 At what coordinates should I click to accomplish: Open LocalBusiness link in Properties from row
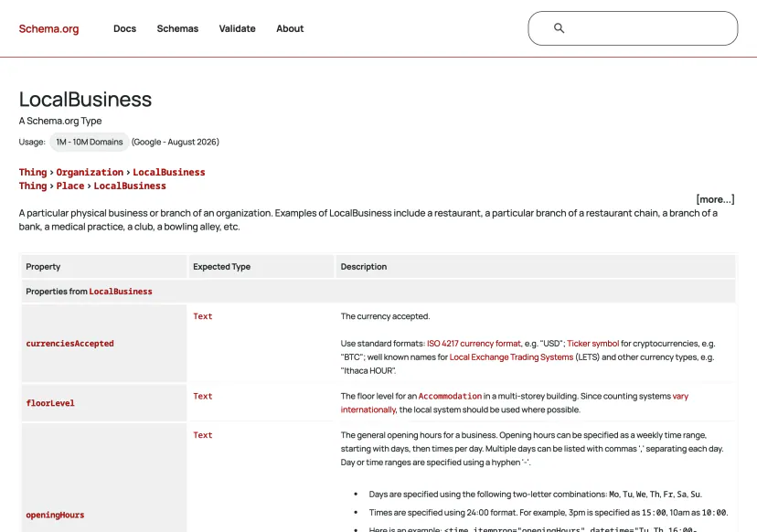(x=121, y=292)
